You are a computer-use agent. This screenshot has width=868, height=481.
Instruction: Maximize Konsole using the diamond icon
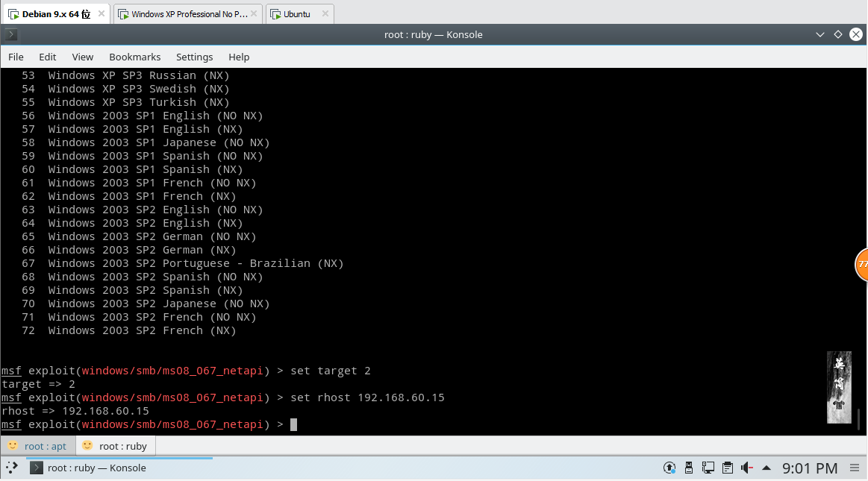838,34
